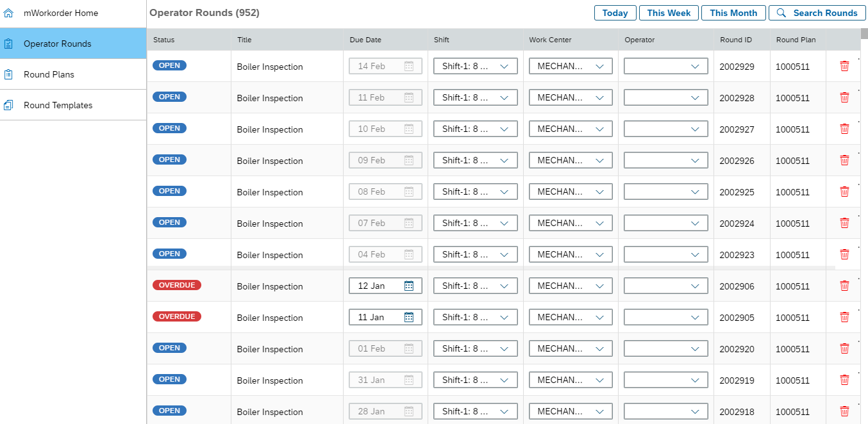Filter rounds by This Week

coord(669,13)
